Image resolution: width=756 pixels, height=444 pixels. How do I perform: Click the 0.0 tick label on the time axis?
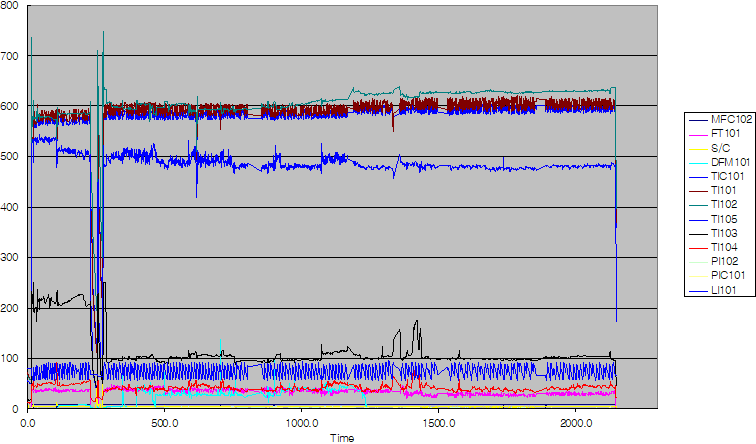[28, 423]
